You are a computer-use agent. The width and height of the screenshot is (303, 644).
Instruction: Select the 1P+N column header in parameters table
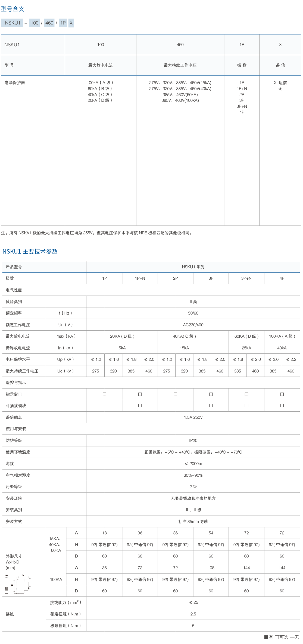tap(140, 278)
